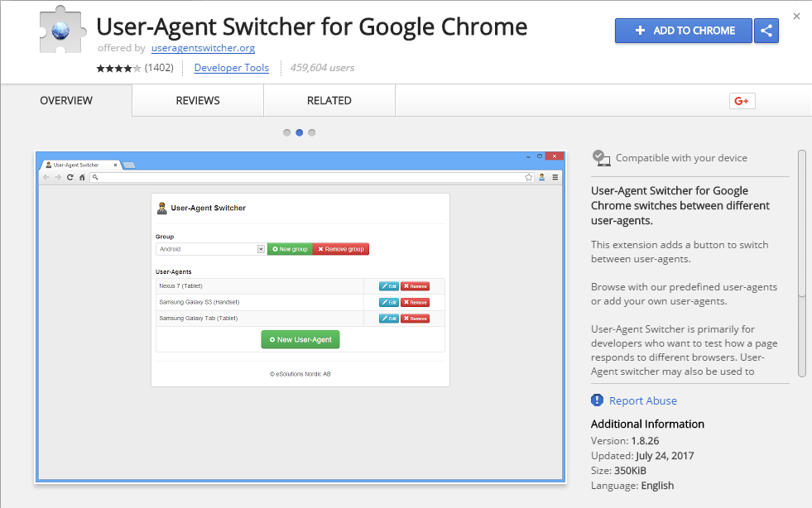Screen dimensions: 812x508
Task: Click the extension screenshot preview image
Action: click(x=300, y=317)
